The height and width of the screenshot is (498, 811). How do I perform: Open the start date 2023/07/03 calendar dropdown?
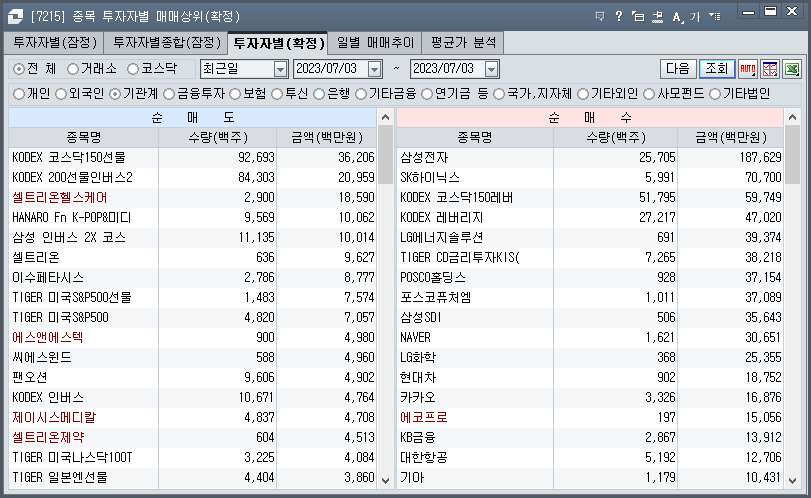point(374,69)
